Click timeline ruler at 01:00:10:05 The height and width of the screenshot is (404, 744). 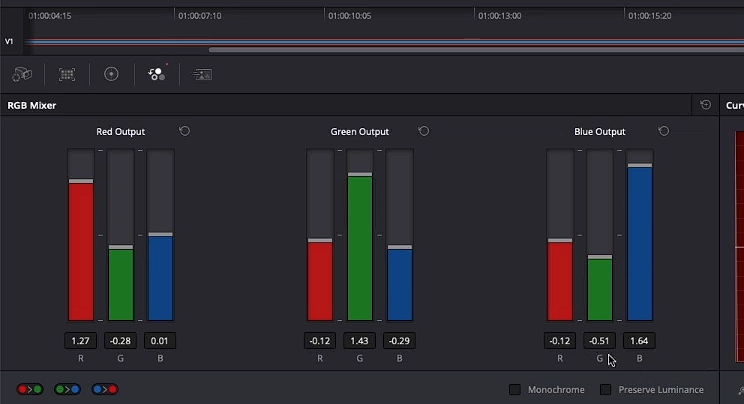click(350, 16)
